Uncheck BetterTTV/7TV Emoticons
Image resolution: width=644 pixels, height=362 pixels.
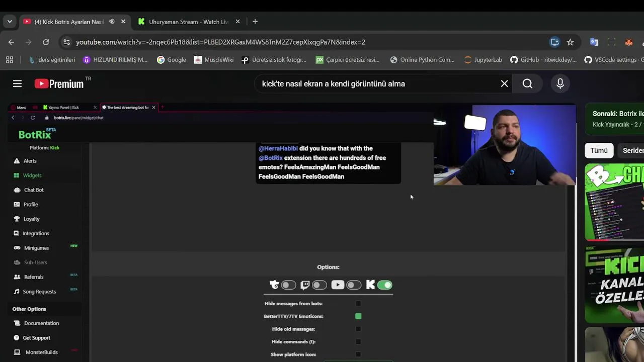tap(358, 316)
